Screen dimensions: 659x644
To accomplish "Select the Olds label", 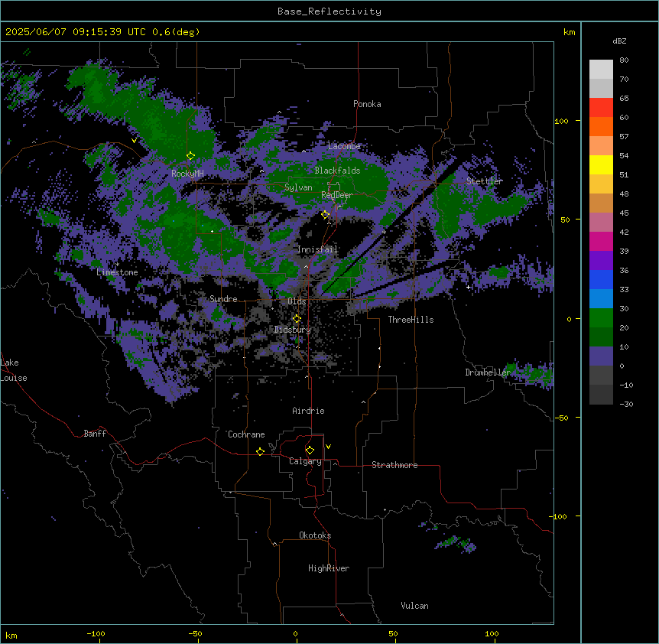I will pyautogui.click(x=297, y=301).
